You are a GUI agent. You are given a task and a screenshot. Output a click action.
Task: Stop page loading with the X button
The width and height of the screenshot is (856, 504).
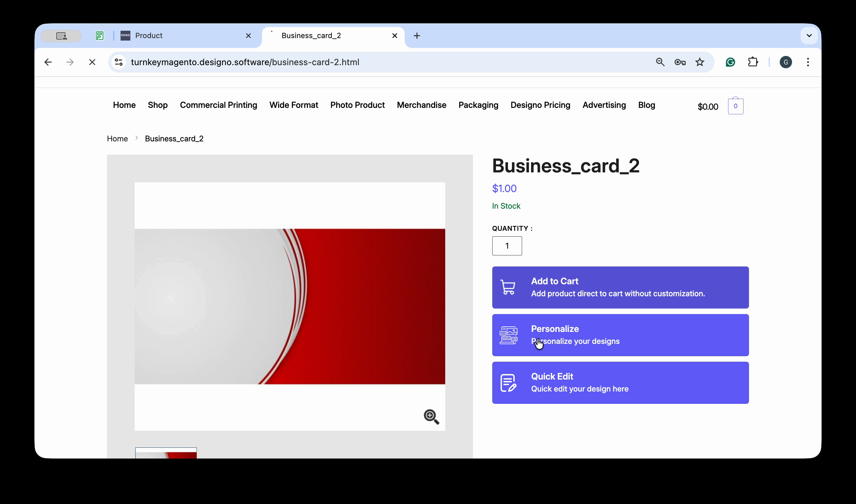(x=92, y=62)
